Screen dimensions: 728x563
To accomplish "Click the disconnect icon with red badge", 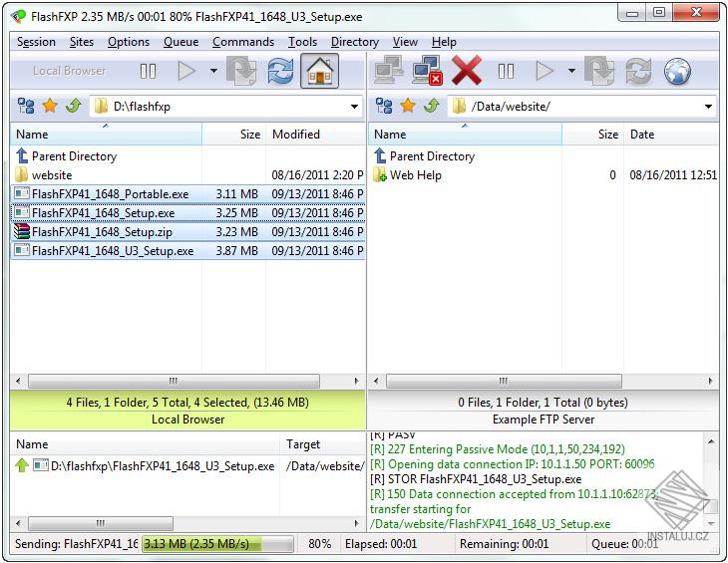I will pyautogui.click(x=427, y=71).
